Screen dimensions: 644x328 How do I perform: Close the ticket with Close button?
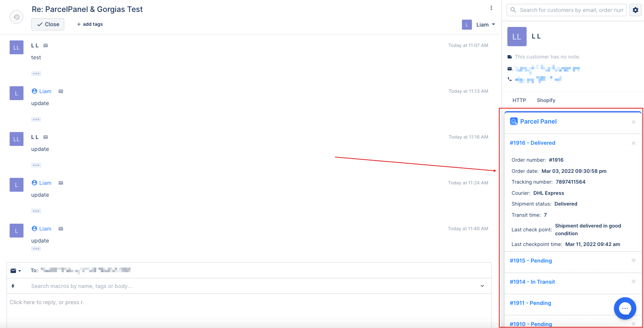click(48, 24)
